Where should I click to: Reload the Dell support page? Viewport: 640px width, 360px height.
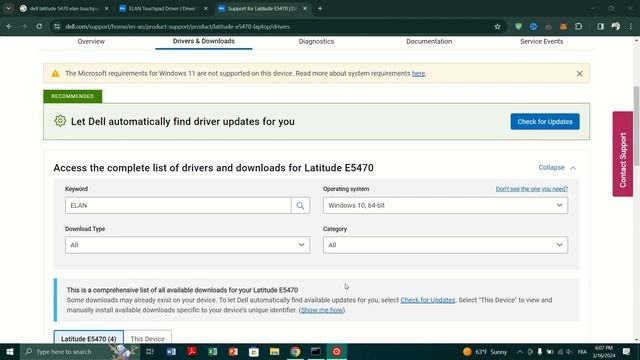pyautogui.click(x=39, y=27)
